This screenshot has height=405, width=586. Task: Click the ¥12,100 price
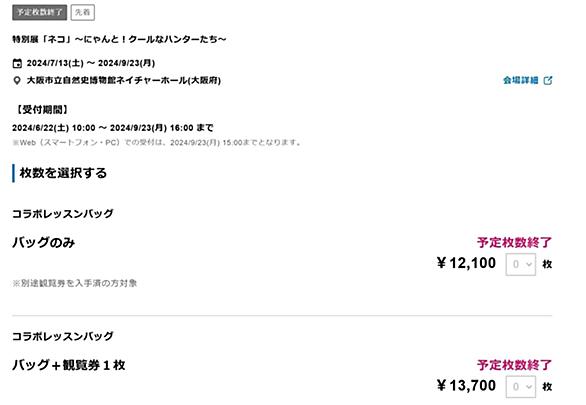tap(466, 263)
